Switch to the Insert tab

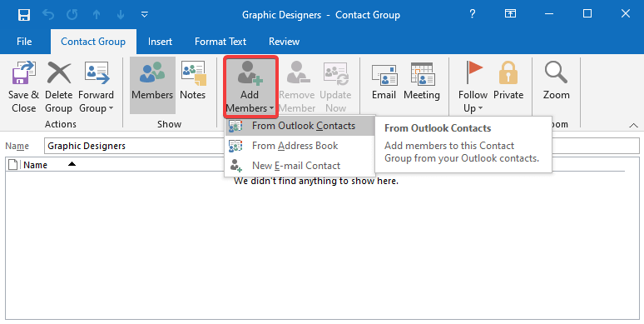click(161, 42)
